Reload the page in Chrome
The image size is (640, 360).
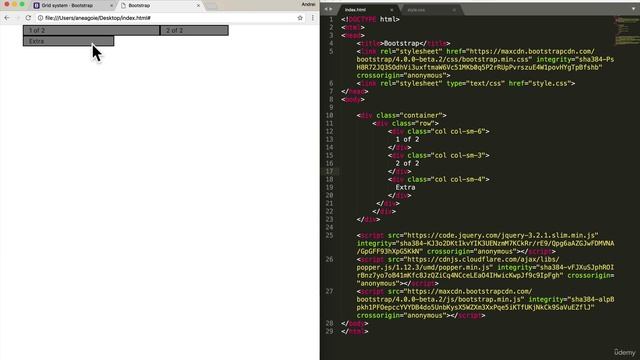coord(28,18)
